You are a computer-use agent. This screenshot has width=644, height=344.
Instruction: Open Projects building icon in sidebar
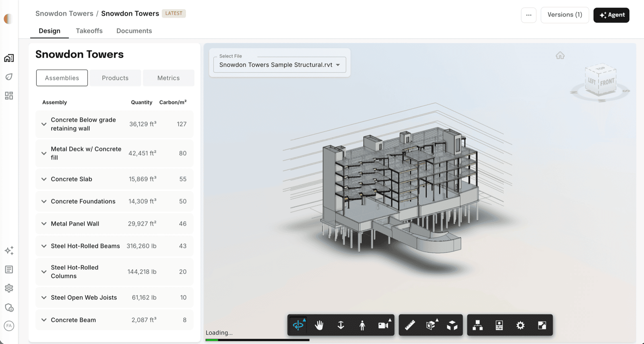tap(9, 58)
